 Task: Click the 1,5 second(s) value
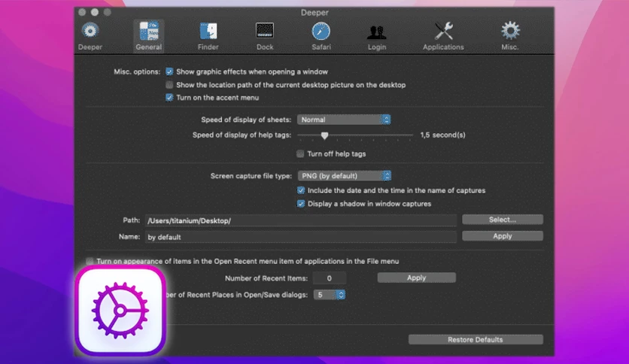(443, 135)
